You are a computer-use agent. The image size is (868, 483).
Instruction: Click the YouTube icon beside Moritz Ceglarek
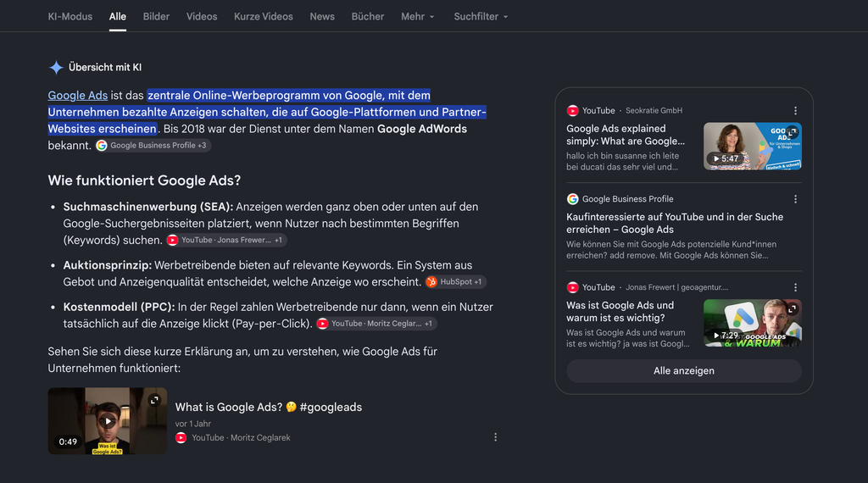point(181,437)
